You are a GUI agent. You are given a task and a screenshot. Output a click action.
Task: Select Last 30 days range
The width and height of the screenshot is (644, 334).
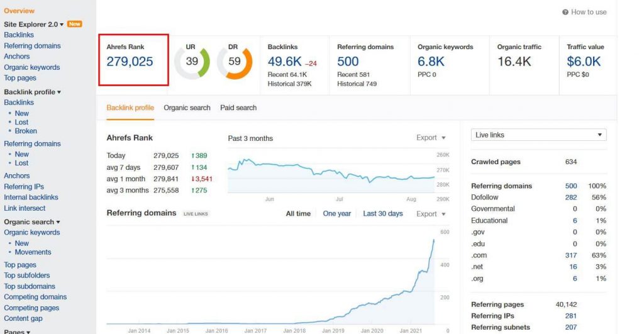pyautogui.click(x=383, y=214)
